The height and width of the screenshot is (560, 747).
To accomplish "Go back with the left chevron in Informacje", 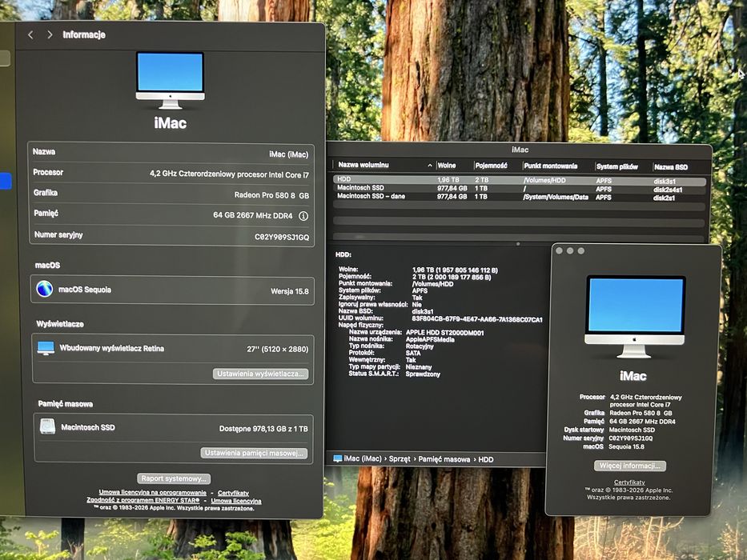I will pyautogui.click(x=30, y=34).
